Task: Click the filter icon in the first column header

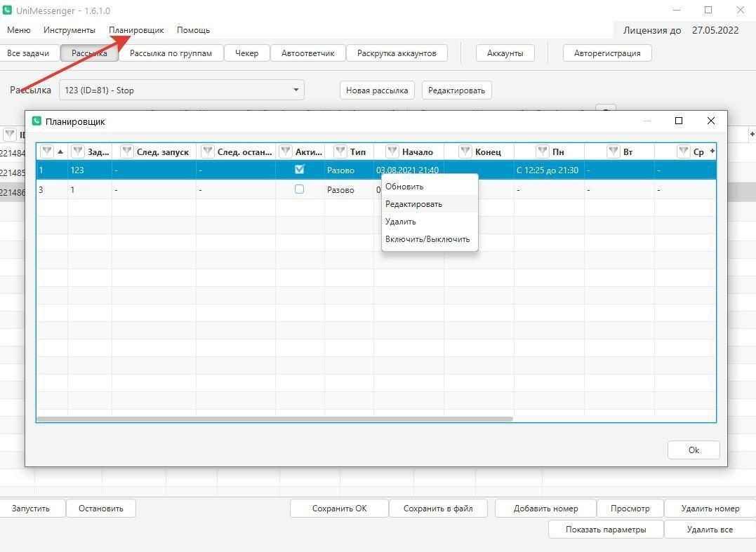Action: (47, 152)
